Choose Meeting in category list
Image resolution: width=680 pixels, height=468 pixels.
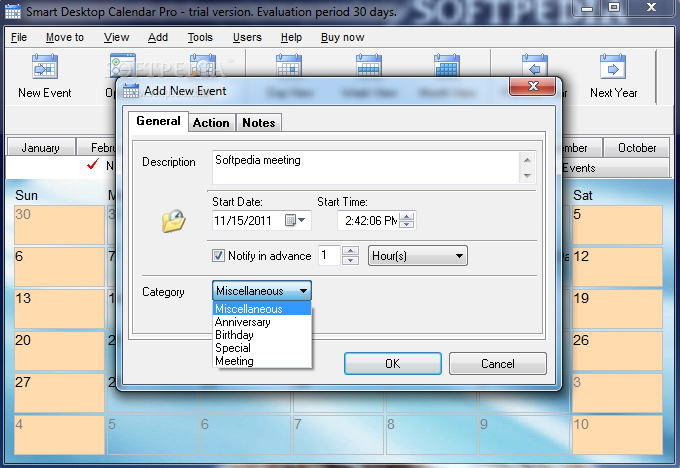tap(262, 361)
